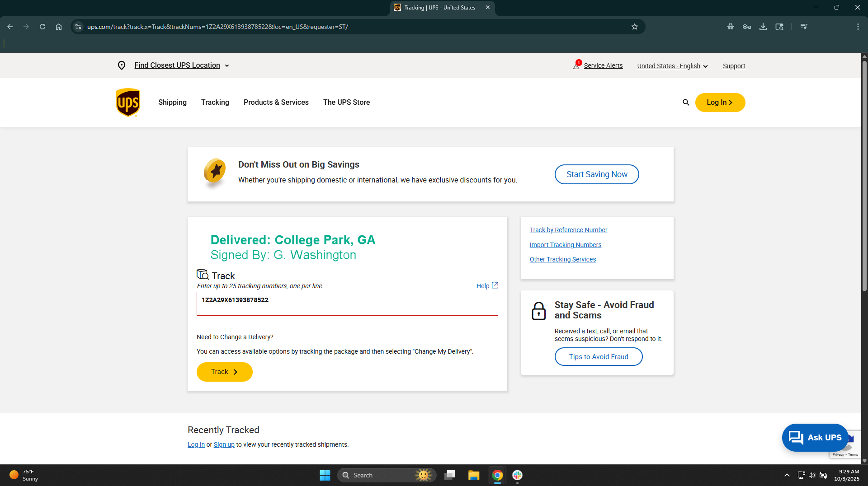Open The UPS Store menu
The image size is (868, 486).
pos(346,103)
